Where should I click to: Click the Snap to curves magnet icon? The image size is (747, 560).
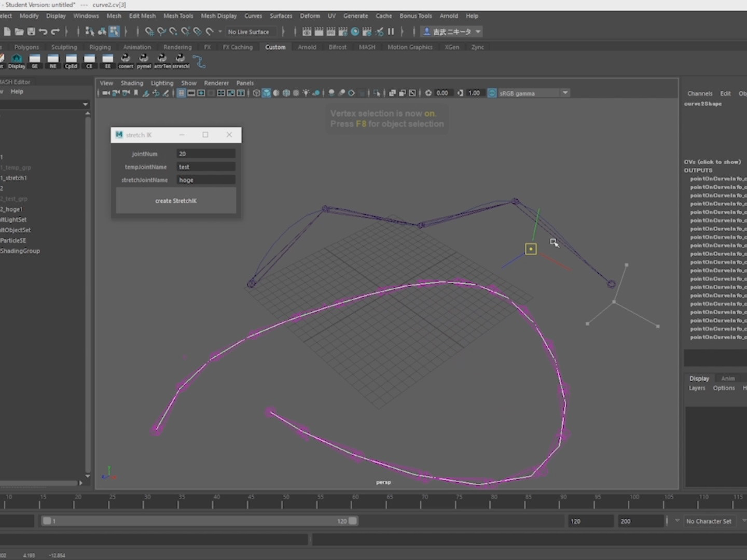click(161, 32)
